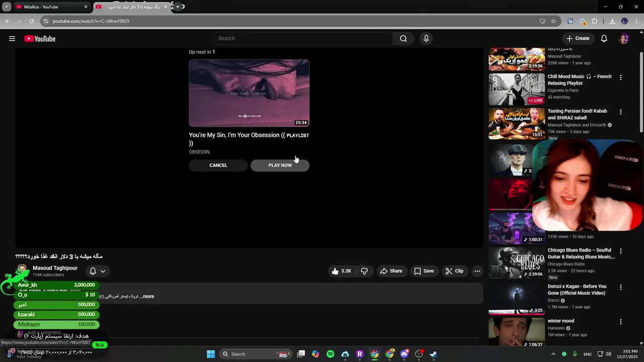This screenshot has height=362, width=644.
Task: Open Discord from the taskbar
Action: pos(404,354)
